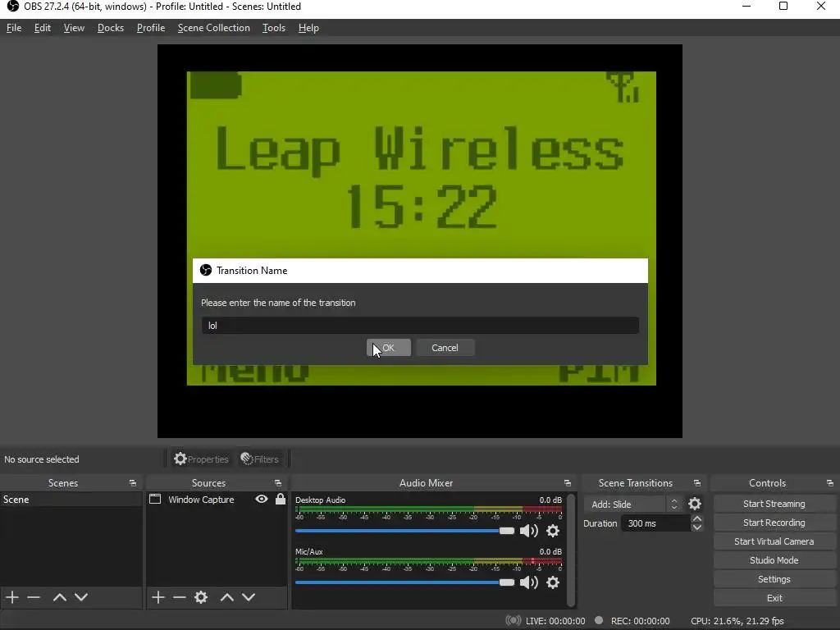Open the Scene Collection menu

pos(214,28)
